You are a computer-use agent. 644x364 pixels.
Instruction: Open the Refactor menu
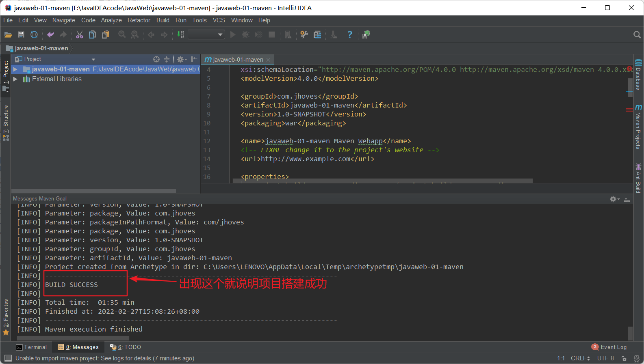tap(139, 20)
